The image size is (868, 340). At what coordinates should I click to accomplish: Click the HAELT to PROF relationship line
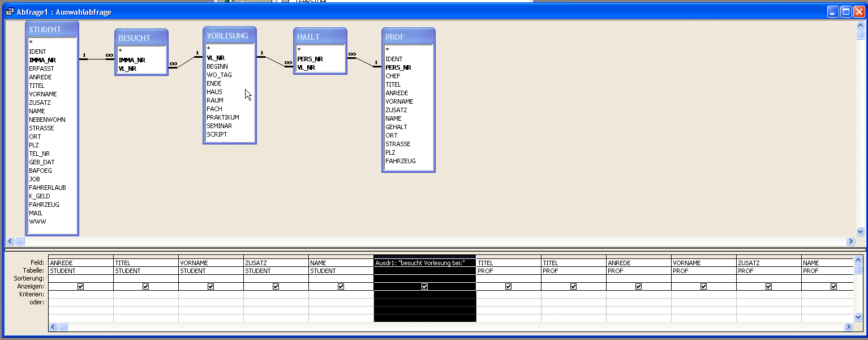[365, 62]
